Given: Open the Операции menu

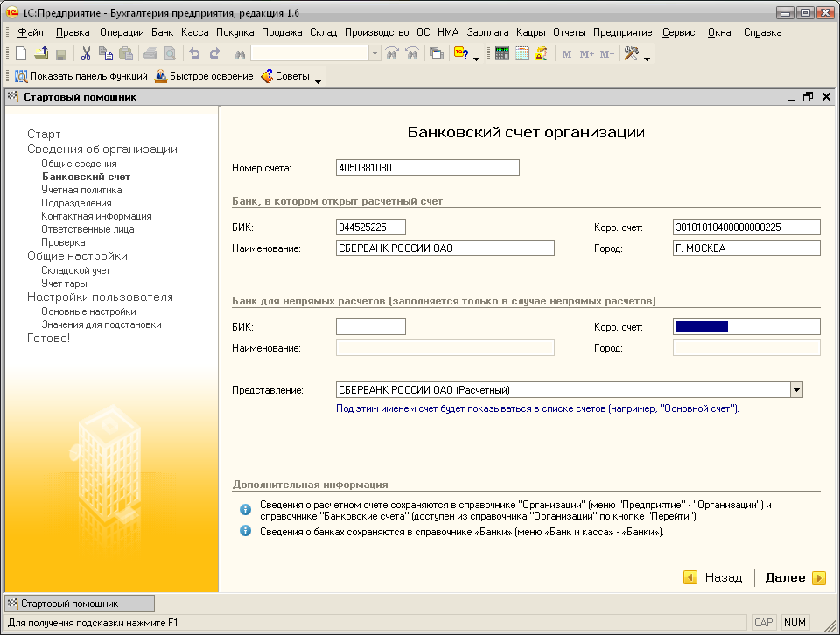Looking at the screenshot, I should 122,32.
